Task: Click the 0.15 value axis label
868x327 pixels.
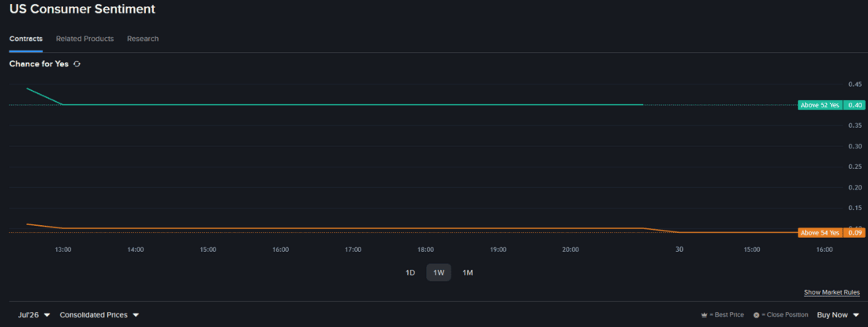Action: pos(855,208)
